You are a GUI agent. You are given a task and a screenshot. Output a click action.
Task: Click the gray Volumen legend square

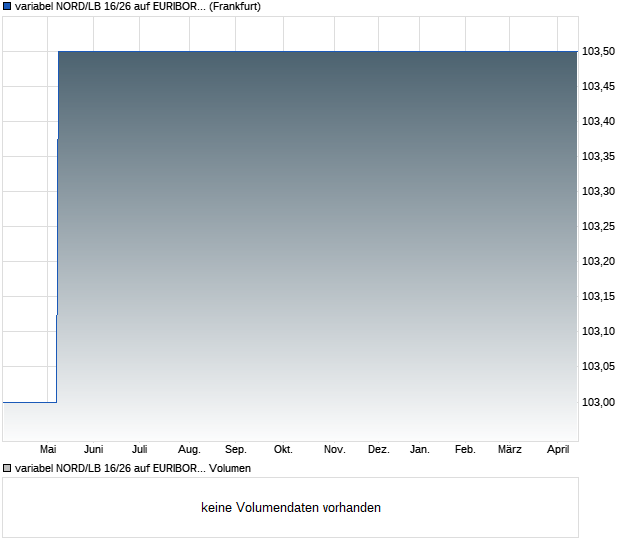[7, 468]
